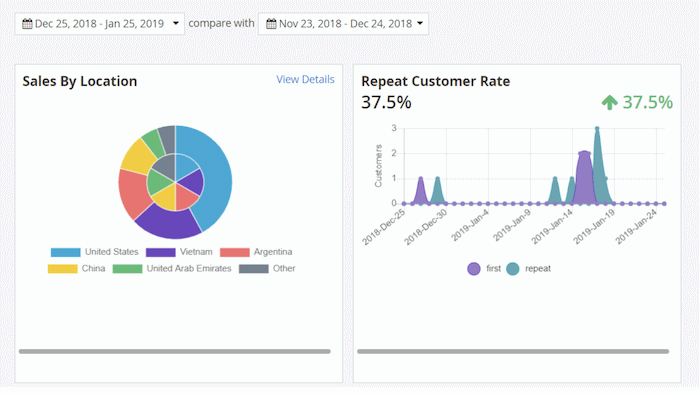Click the 'Repeat Customer Rate' card title
Viewport: 700px width, 393px height.
tap(435, 81)
